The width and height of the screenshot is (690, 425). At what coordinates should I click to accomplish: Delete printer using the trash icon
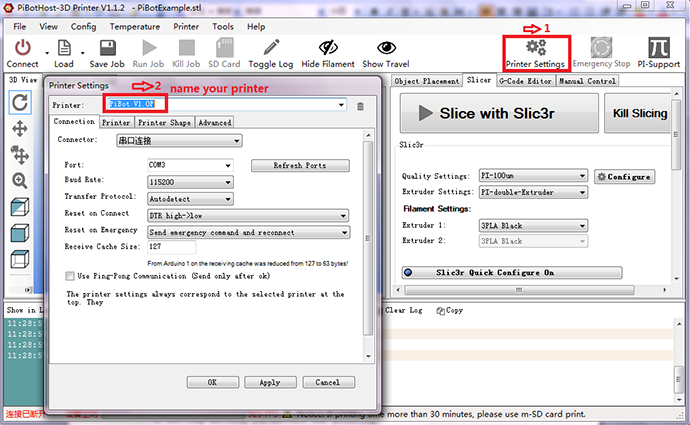pyautogui.click(x=360, y=105)
